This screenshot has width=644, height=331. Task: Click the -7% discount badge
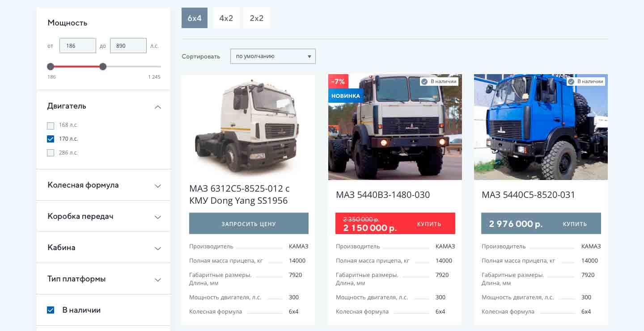[x=338, y=81]
